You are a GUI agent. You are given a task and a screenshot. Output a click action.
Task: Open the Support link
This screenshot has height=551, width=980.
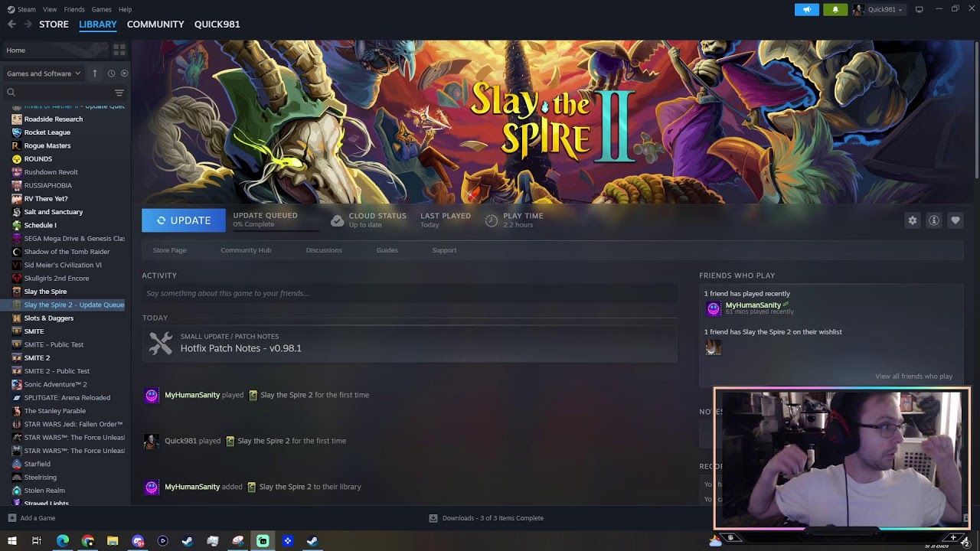(444, 250)
